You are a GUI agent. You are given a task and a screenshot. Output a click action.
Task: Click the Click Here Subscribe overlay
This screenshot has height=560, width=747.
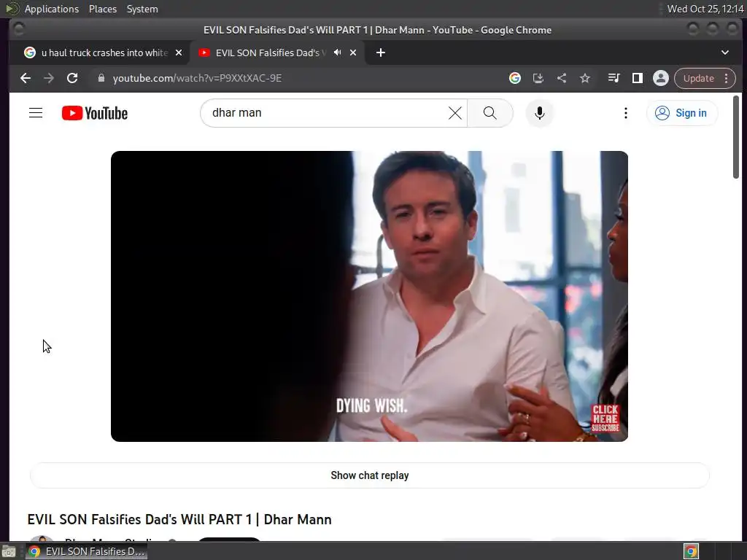click(605, 418)
